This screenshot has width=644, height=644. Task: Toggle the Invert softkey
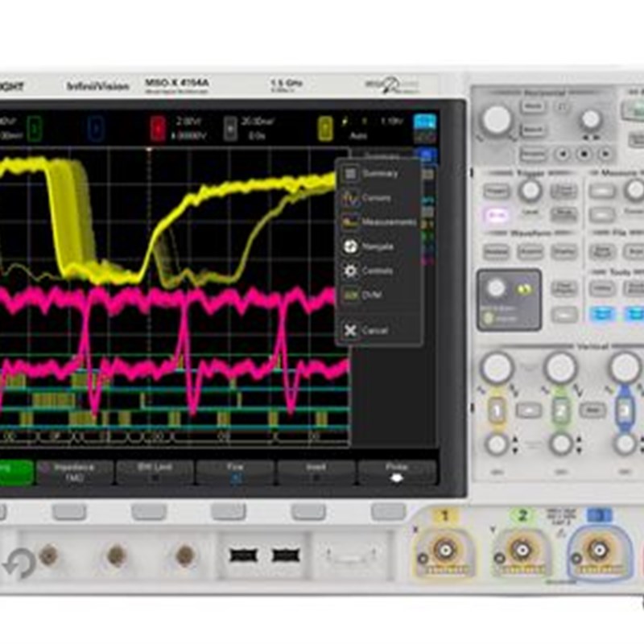click(x=316, y=473)
